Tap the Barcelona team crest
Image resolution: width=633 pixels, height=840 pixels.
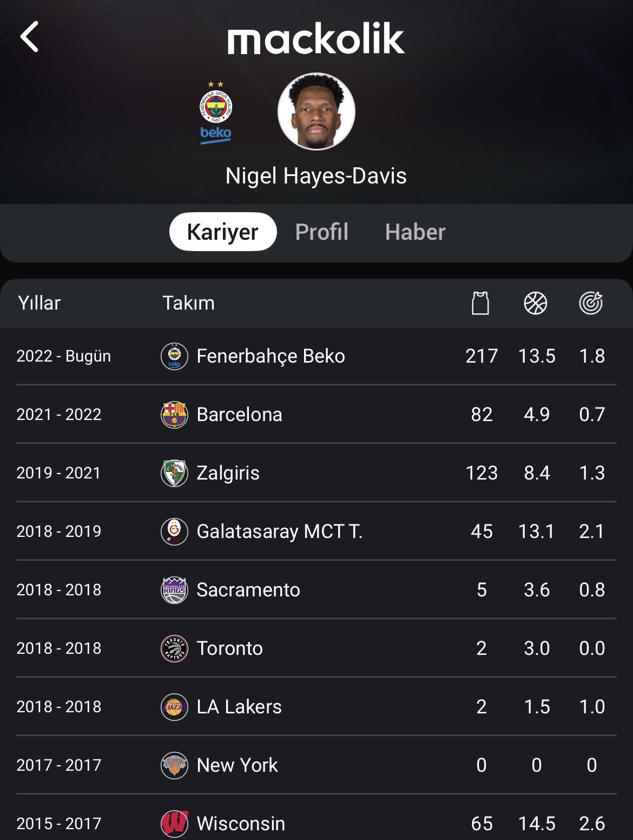coord(174,415)
